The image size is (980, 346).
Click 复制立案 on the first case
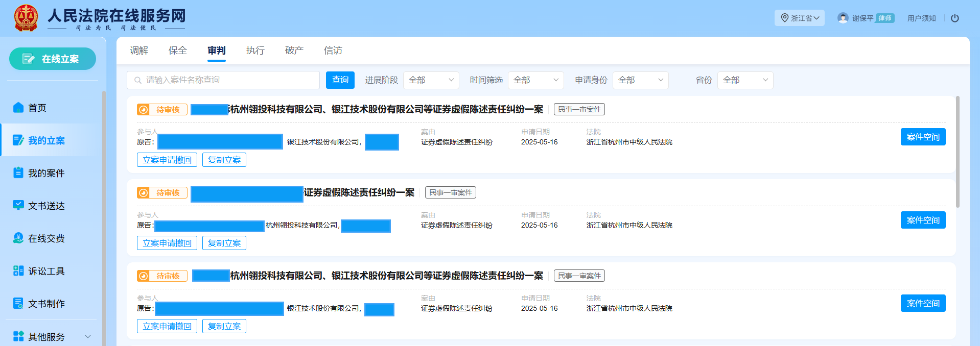point(224,160)
